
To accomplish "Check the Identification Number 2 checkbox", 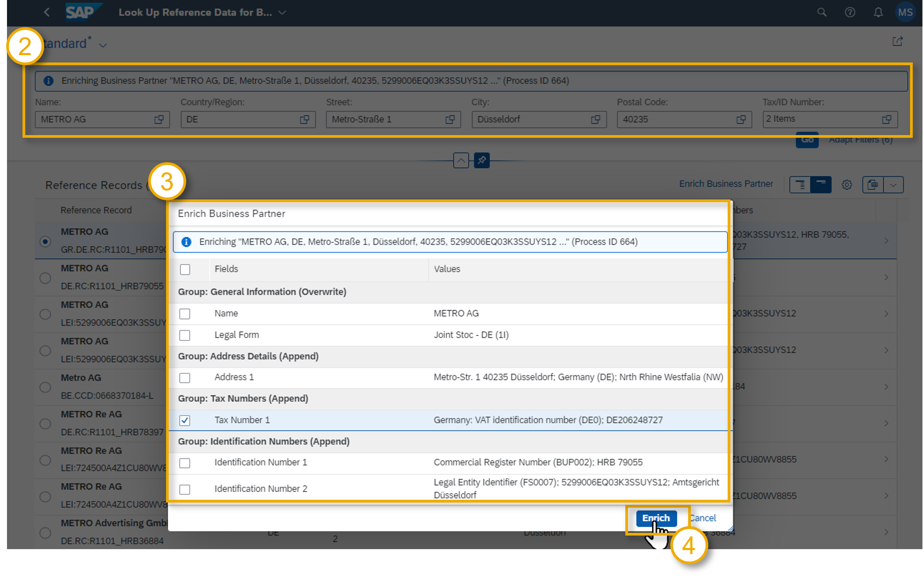I will point(185,489).
